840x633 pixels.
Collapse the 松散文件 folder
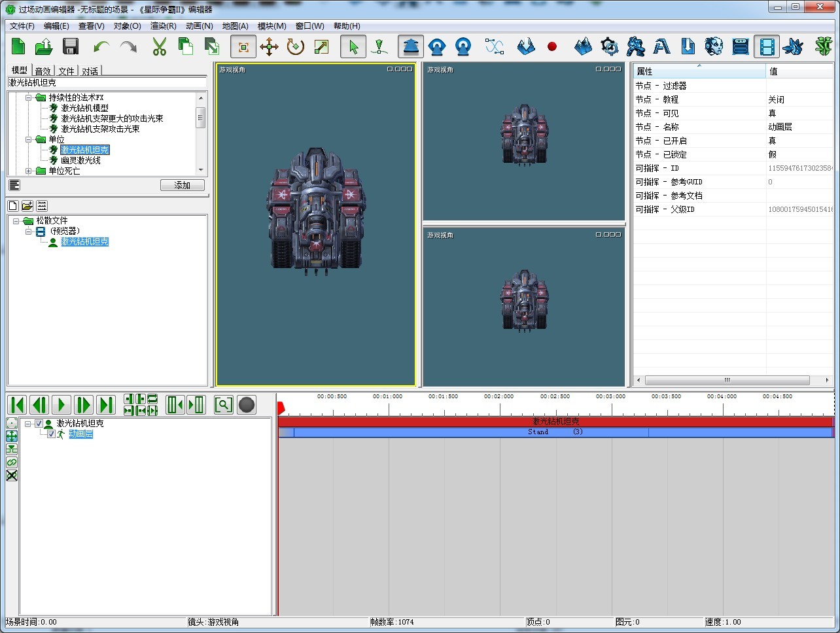pos(16,221)
